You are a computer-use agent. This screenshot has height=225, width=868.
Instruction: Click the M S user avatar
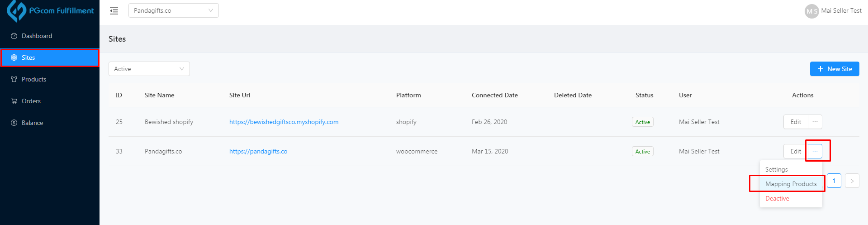pyautogui.click(x=811, y=11)
